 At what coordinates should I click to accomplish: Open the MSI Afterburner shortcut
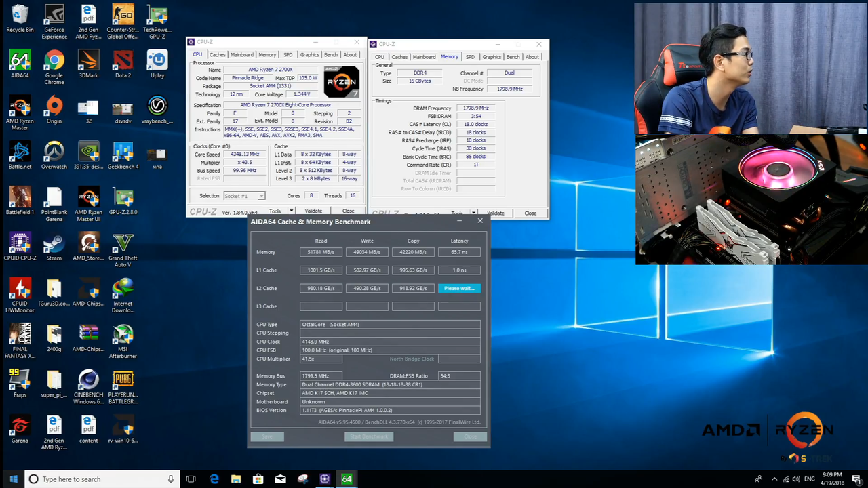pos(123,335)
